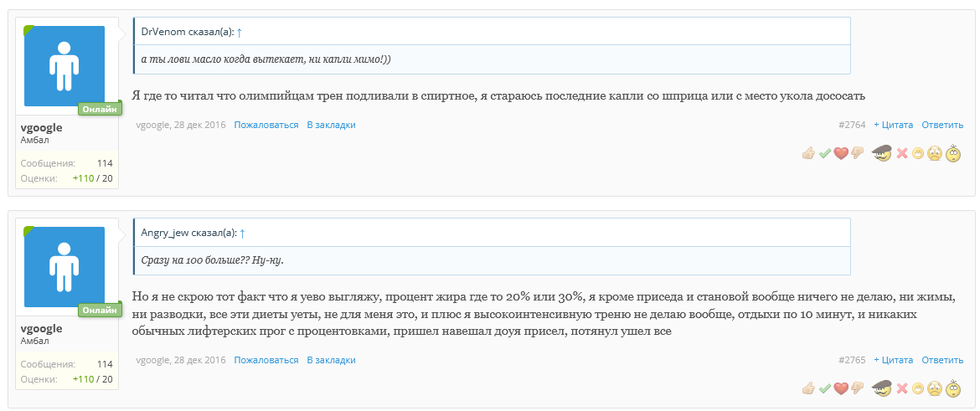Add post #2765 В закладки

[x=331, y=361]
